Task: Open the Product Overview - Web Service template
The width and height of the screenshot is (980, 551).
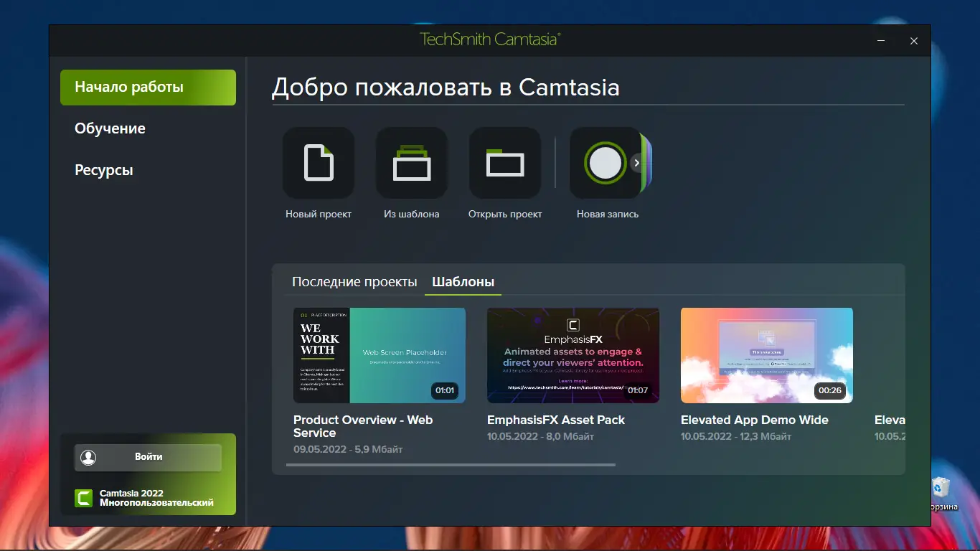Action: 379,355
